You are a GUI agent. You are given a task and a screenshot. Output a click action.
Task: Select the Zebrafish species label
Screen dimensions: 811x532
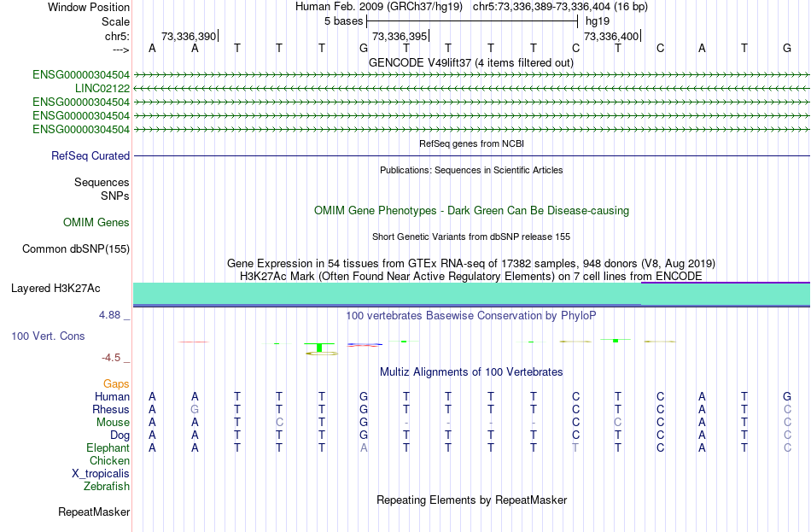[x=107, y=487]
